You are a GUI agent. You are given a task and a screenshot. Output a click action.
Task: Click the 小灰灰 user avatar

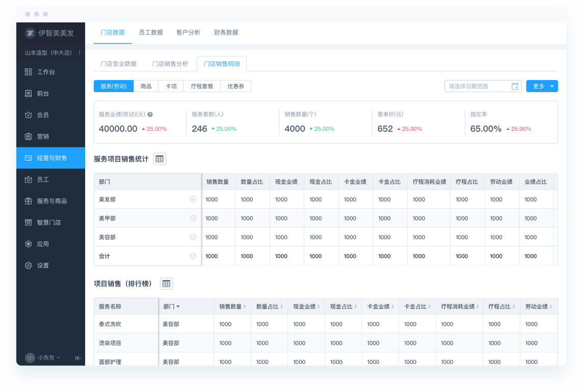30,358
